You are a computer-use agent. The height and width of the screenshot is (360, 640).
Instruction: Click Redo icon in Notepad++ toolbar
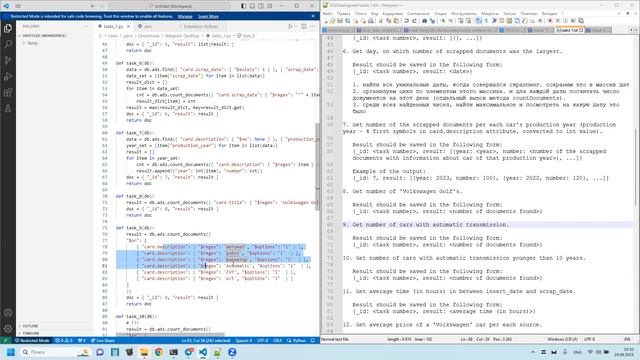[414, 20]
